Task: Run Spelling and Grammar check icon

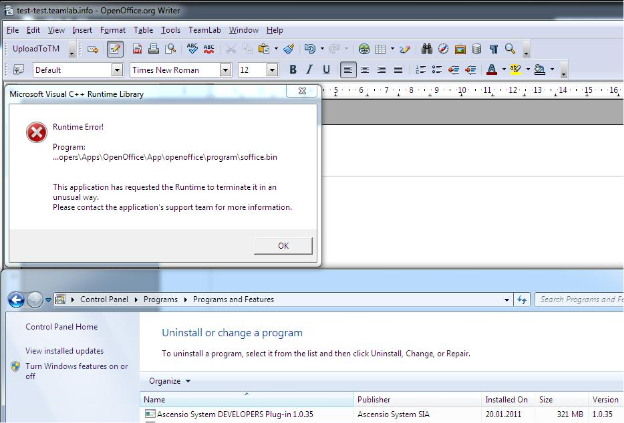Action: (192, 49)
